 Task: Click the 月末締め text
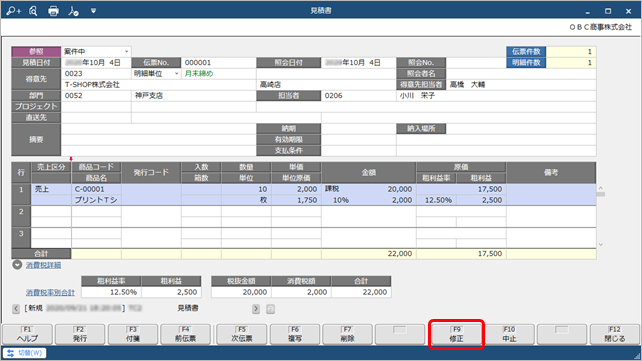[199, 74]
